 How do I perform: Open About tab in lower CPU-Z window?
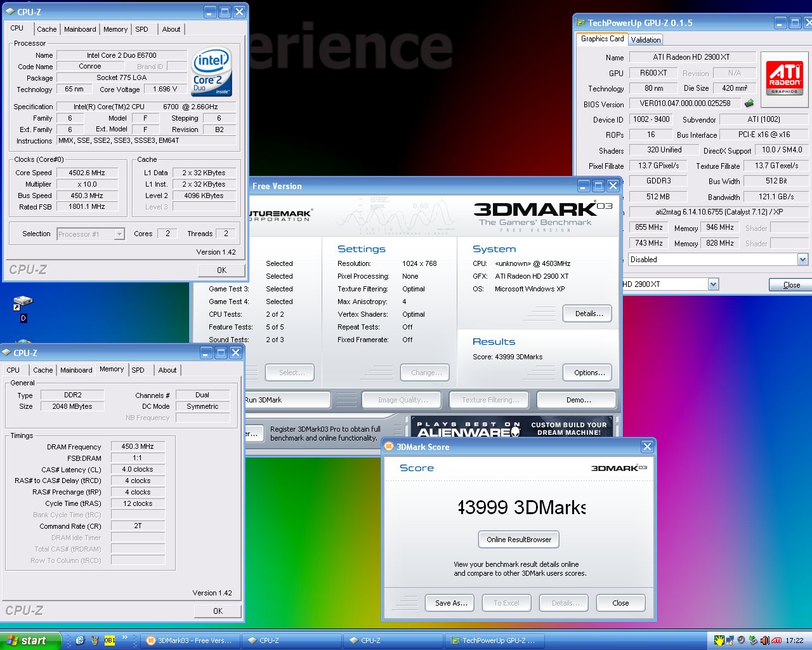[x=167, y=370]
